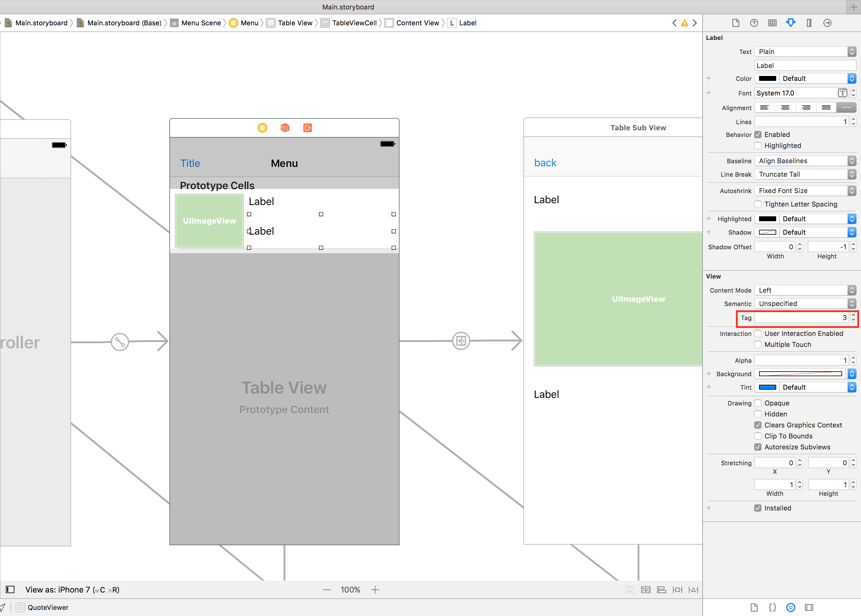Image resolution: width=861 pixels, height=616 pixels.
Task: Show the Object library
Action: pyautogui.click(x=791, y=607)
